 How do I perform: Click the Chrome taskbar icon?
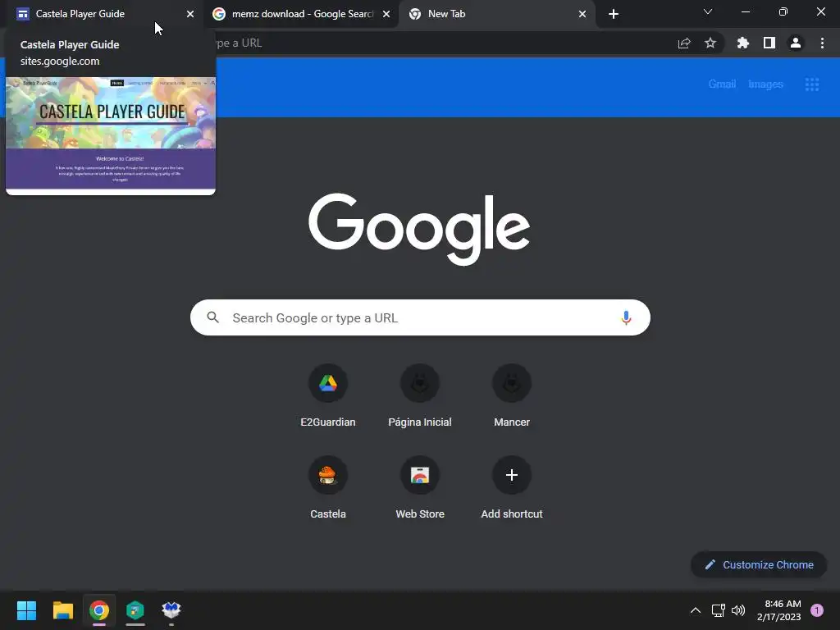click(x=99, y=610)
